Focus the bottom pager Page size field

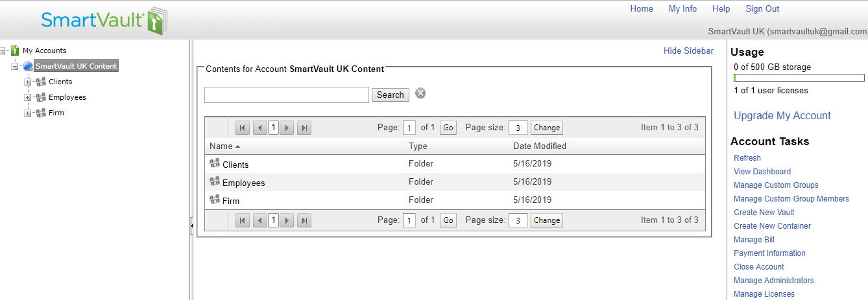[x=518, y=220]
